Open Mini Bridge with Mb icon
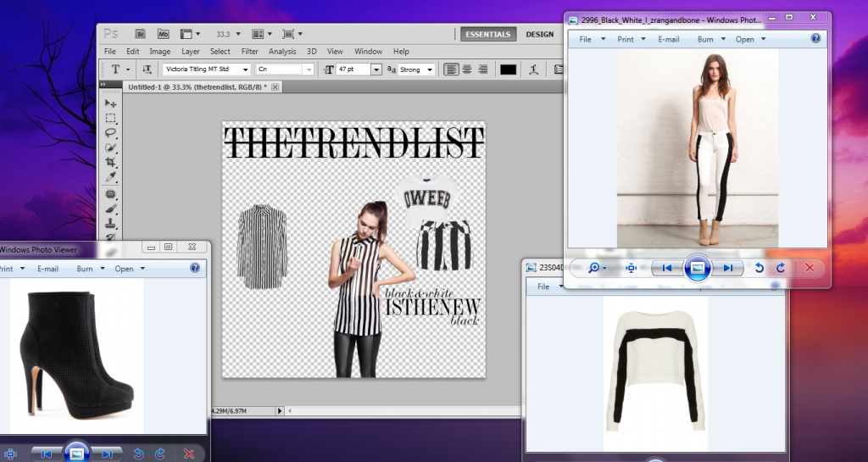The image size is (868, 462). click(x=163, y=34)
